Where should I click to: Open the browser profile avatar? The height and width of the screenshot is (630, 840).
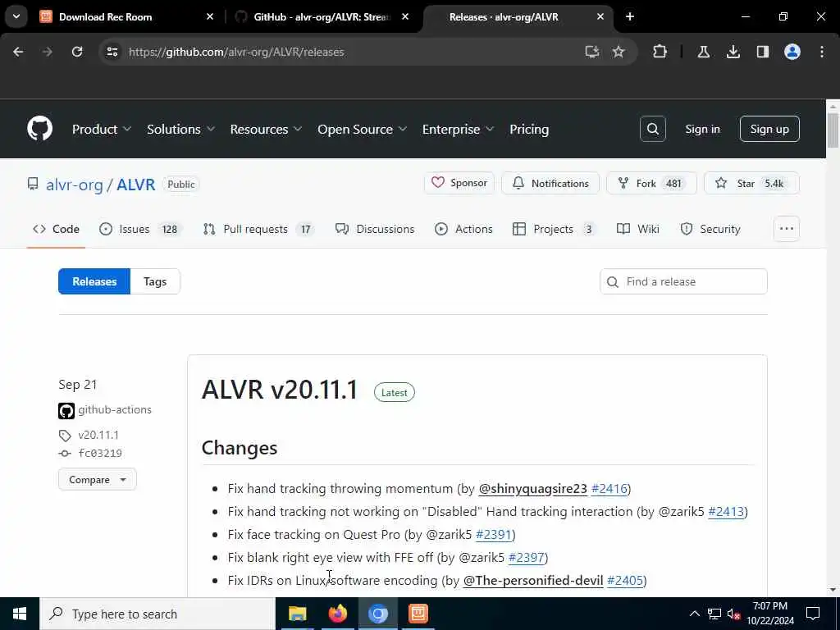tap(792, 52)
